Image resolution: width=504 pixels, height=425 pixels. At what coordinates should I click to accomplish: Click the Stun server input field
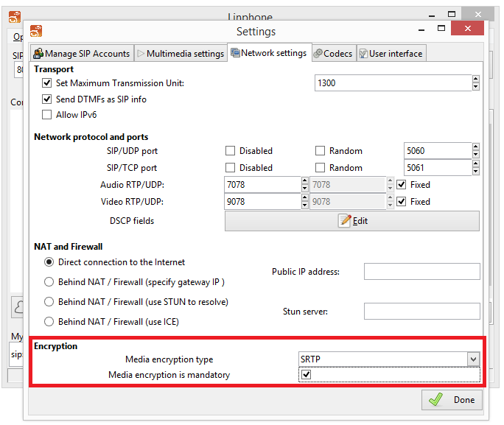(x=421, y=312)
